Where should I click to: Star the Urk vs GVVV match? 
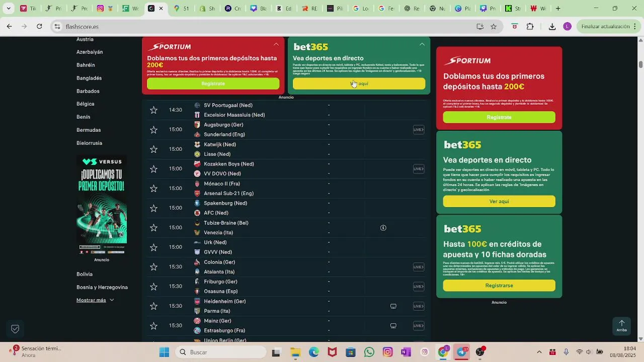tap(153, 247)
